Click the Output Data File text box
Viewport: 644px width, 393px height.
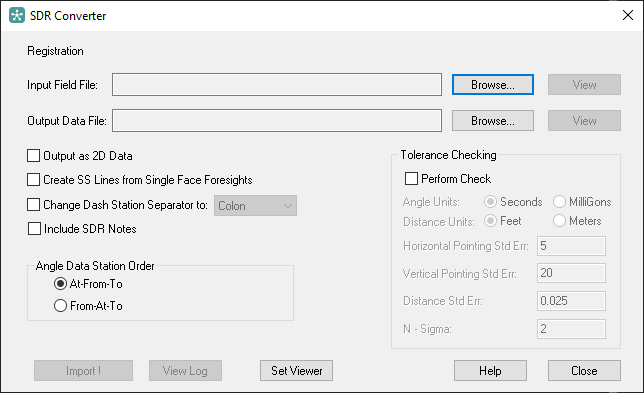coord(277,120)
